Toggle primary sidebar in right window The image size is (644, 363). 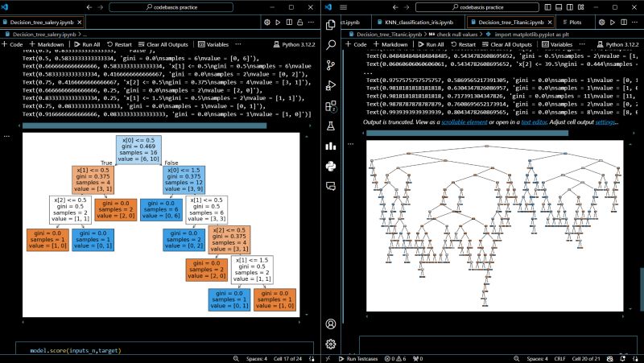point(548,7)
